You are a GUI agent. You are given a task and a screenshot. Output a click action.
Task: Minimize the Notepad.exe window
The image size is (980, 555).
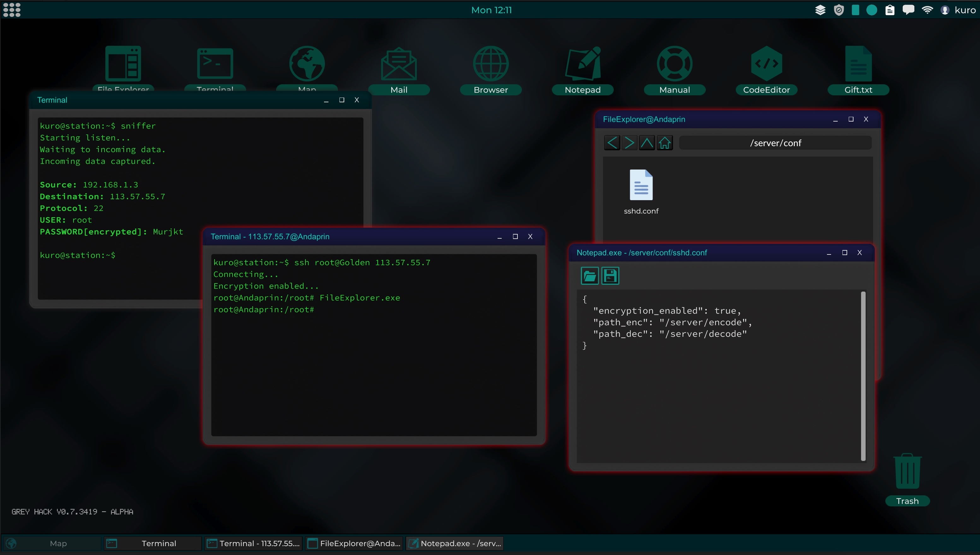click(829, 253)
